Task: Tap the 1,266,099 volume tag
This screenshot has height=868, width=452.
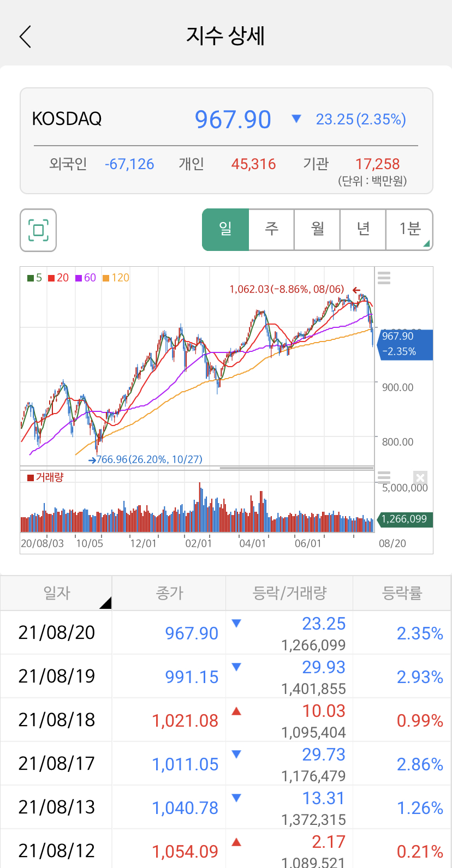Action: click(405, 519)
